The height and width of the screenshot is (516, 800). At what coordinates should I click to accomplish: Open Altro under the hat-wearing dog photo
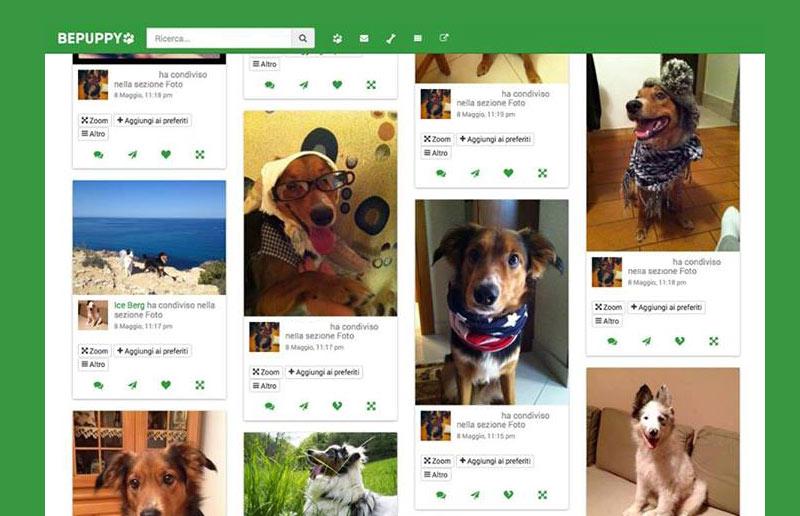(608, 321)
